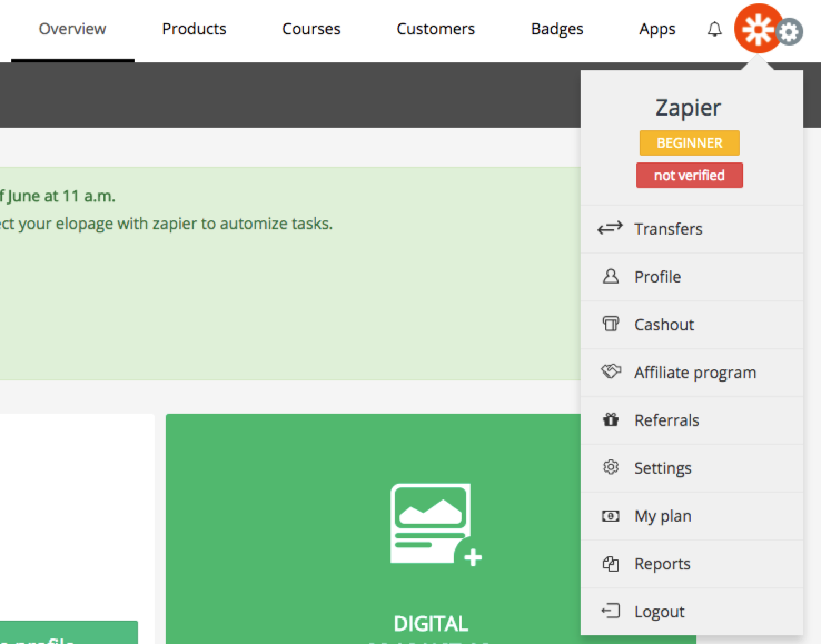Click the My plan banknote icon
The width and height of the screenshot is (821, 644).
coord(611,516)
